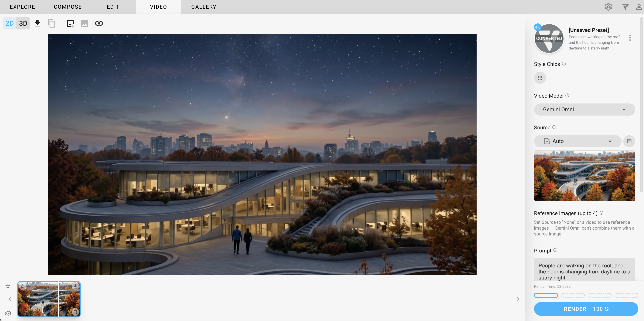Click the thumbnail compare divider handle
Viewport: 644px width, 321px height.
tap(58, 299)
